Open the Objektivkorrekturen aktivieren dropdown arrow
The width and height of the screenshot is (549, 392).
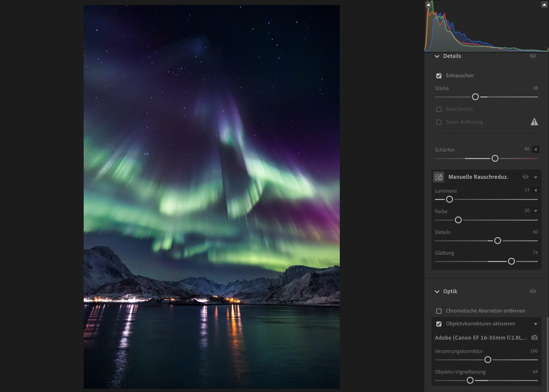535,324
